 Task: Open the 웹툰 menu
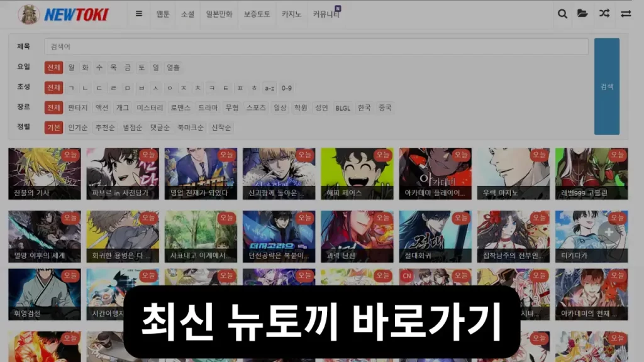163,14
